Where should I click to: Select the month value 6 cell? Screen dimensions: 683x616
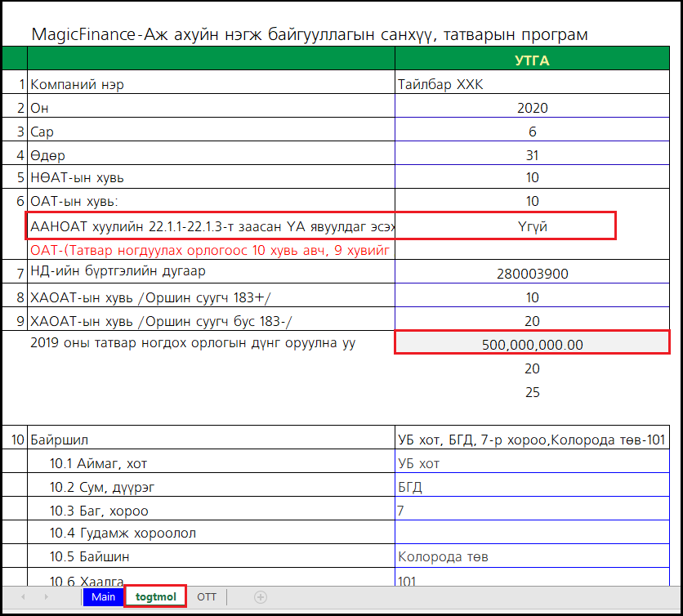click(x=532, y=132)
